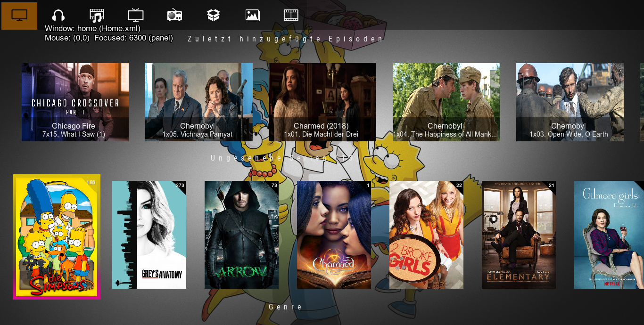Open the Radio icon
644x325 pixels.
point(174,16)
